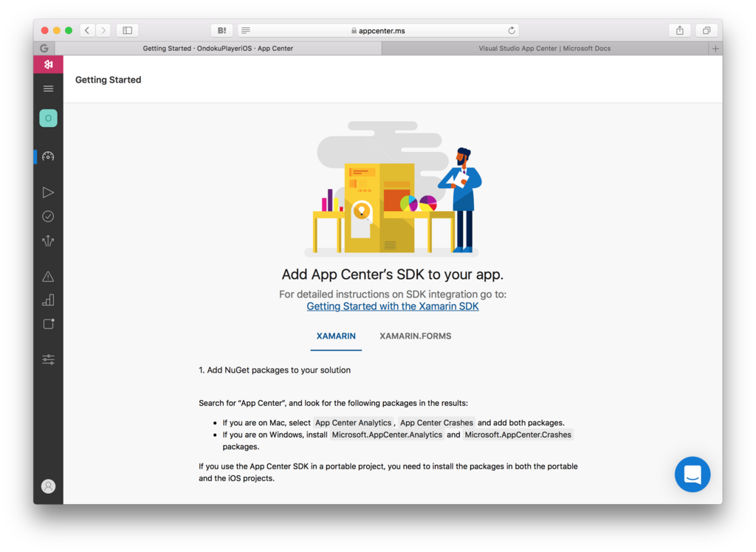Toggle Safari Reader view icon

tap(246, 30)
